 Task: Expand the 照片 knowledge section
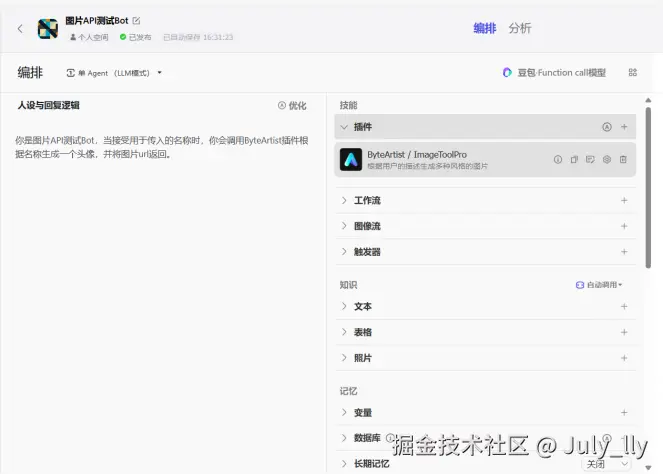pos(344,358)
